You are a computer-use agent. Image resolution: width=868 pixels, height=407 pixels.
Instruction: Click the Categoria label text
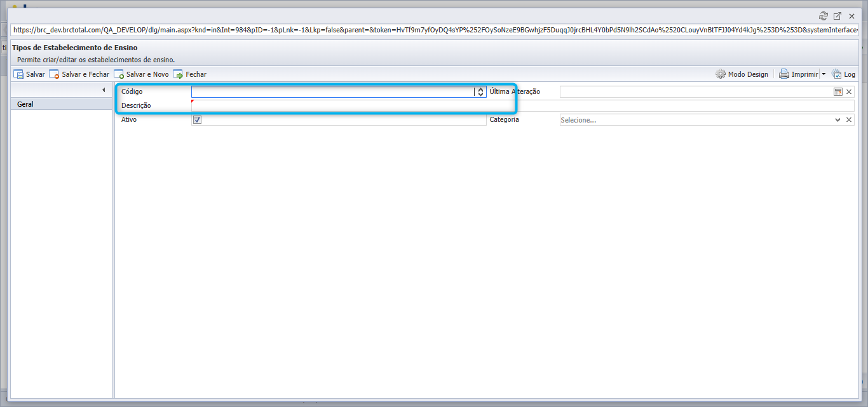505,119
